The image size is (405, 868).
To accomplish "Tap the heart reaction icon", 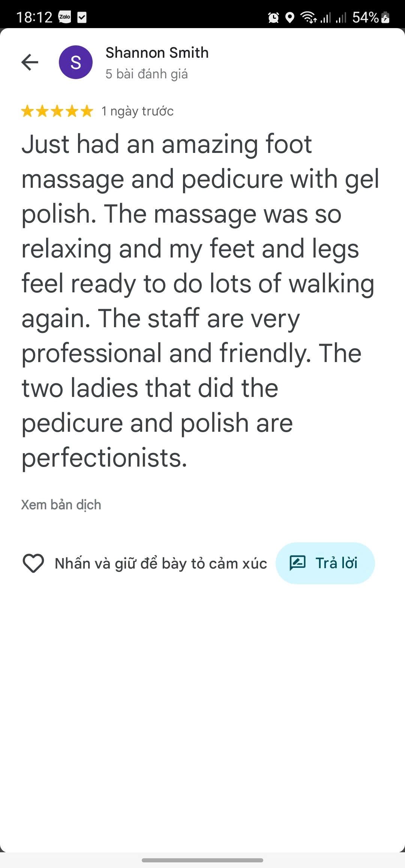I will point(33,563).
